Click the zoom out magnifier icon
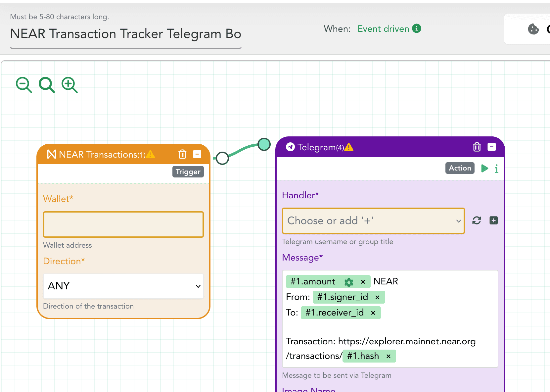Image resolution: width=550 pixels, height=392 pixels. pyautogui.click(x=24, y=85)
